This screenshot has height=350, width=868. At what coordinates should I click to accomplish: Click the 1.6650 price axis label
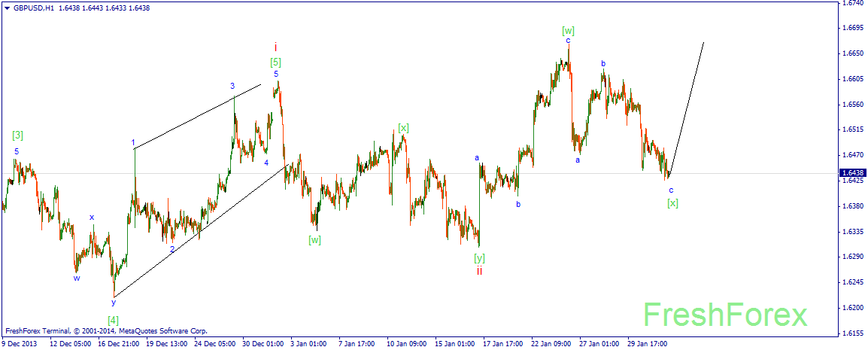pos(853,53)
